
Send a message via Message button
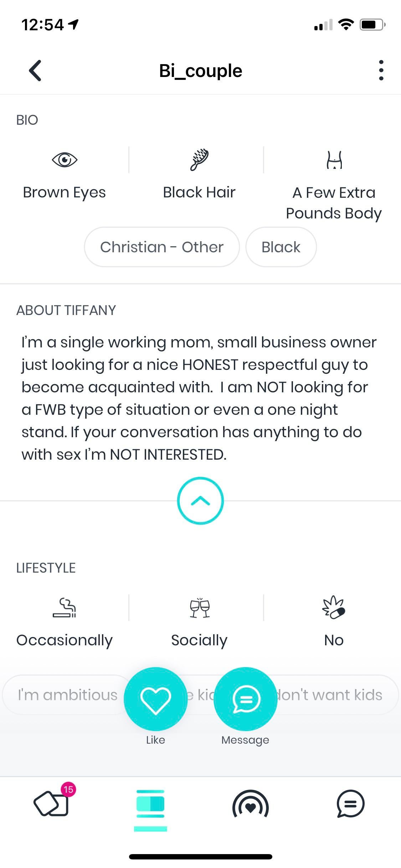coord(246,699)
